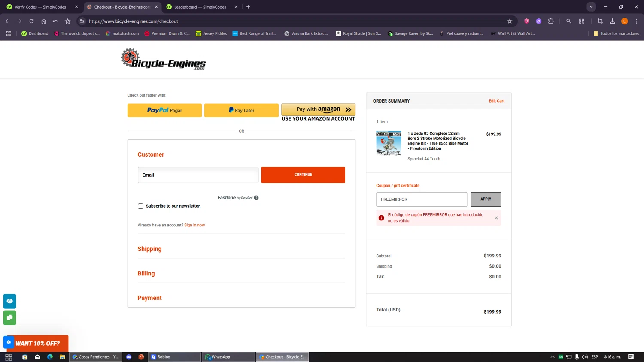Switch to Roblox in the taskbar
This screenshot has width=644, height=362.
174,357
